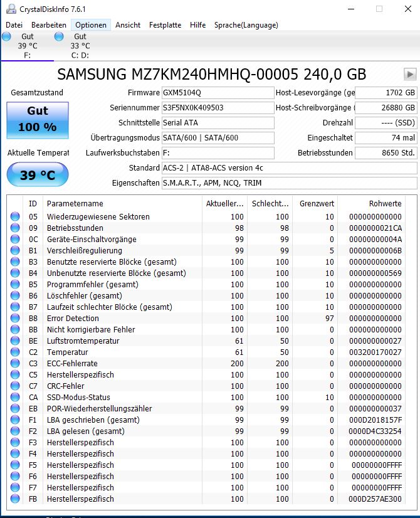Open the Bearbeiten menu

pos(48,25)
